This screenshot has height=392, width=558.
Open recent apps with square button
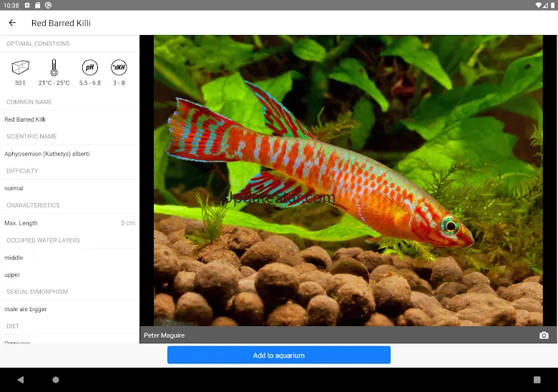click(x=537, y=380)
